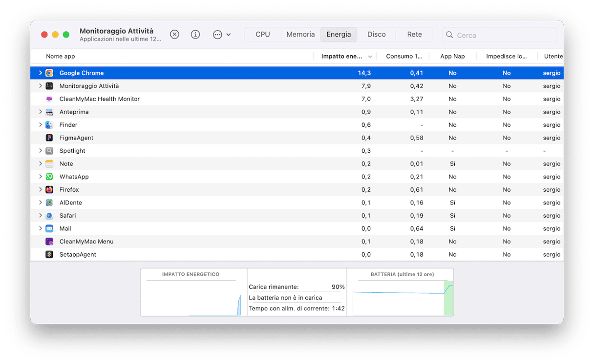
Task: Click the magnifier icon in search field
Action: point(449,35)
